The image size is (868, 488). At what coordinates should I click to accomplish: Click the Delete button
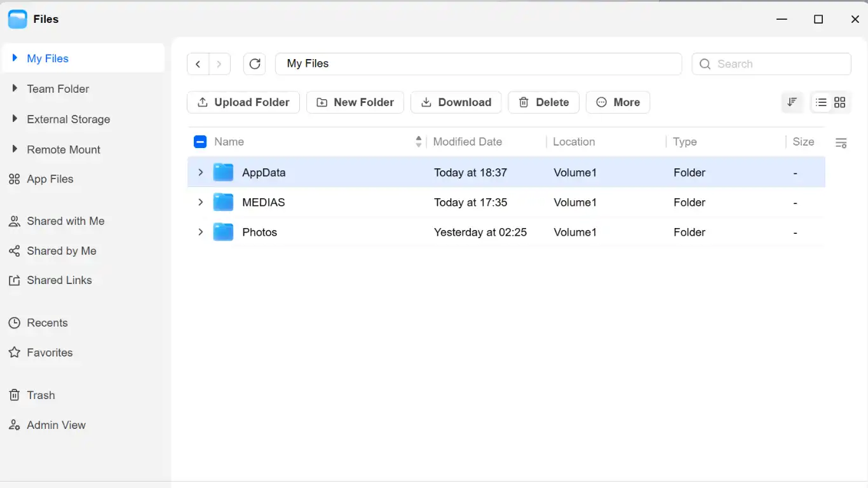pyautogui.click(x=544, y=102)
